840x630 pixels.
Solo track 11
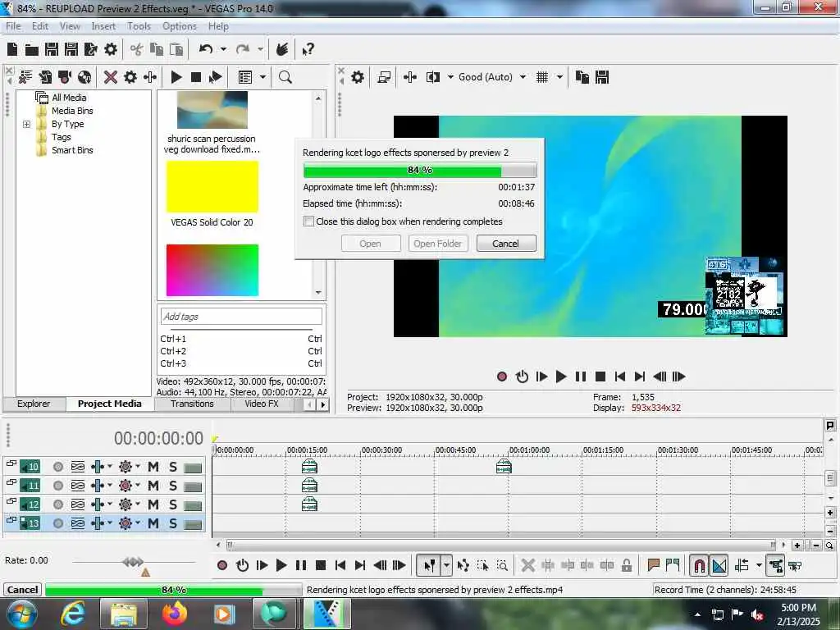[173, 486]
